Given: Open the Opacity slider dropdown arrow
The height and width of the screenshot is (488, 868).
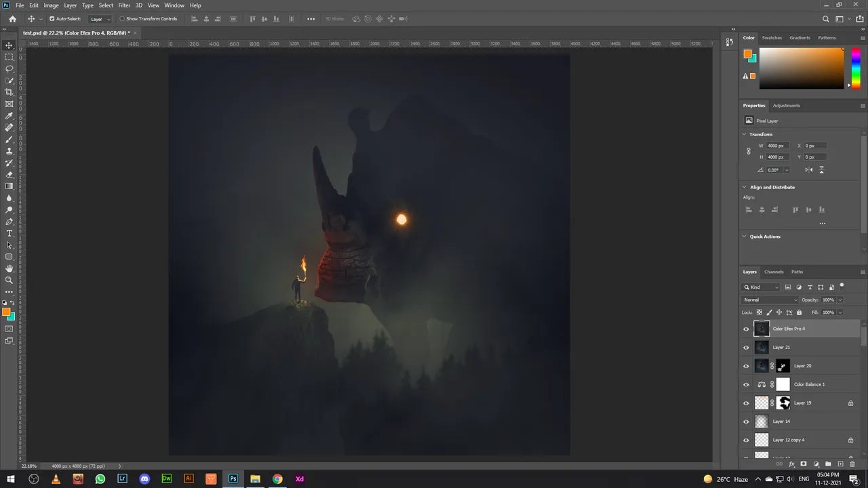Looking at the screenshot, I should click(x=840, y=300).
